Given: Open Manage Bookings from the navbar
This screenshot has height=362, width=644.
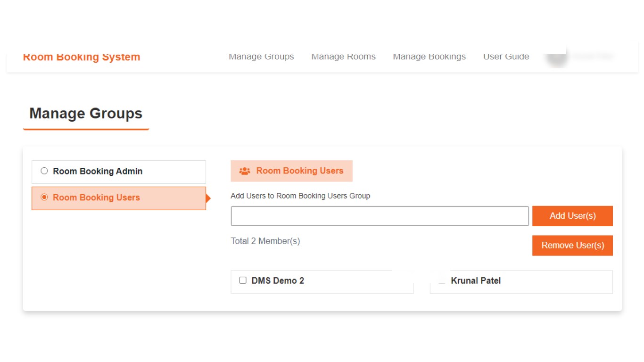Looking at the screenshot, I should click(x=429, y=57).
